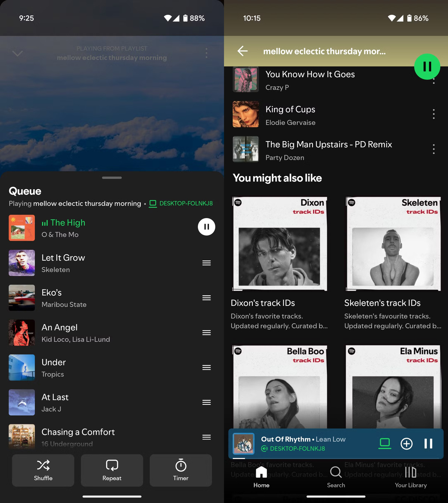
Task: Tap the battery icon at 88%
Action: 185,18
